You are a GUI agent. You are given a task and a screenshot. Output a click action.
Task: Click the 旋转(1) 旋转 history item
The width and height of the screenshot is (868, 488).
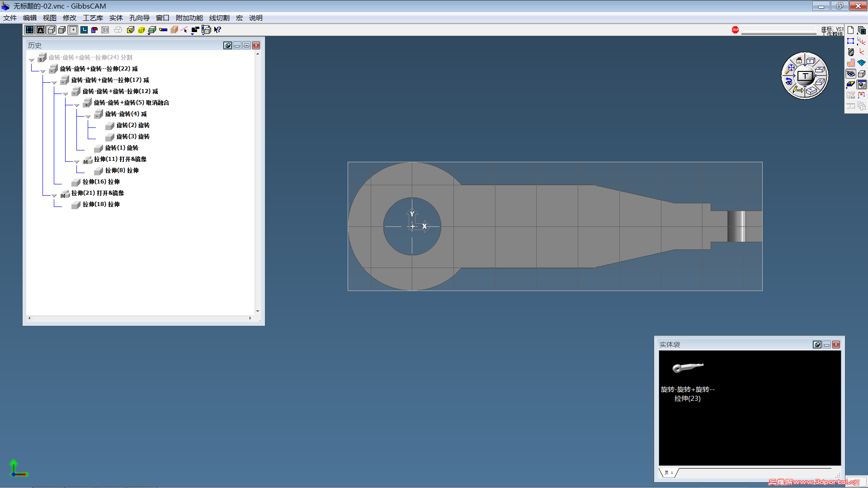point(121,148)
